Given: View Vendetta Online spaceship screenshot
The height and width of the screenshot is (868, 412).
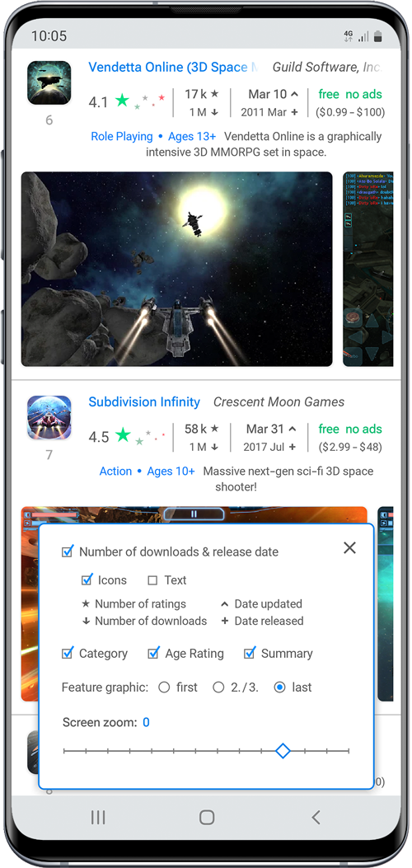Looking at the screenshot, I should pos(177,269).
